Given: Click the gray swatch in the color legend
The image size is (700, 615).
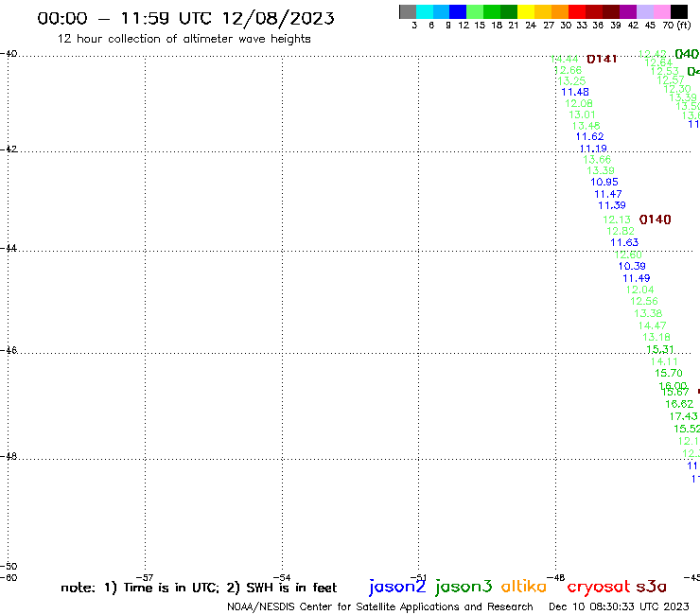Looking at the screenshot, I should click(408, 11).
